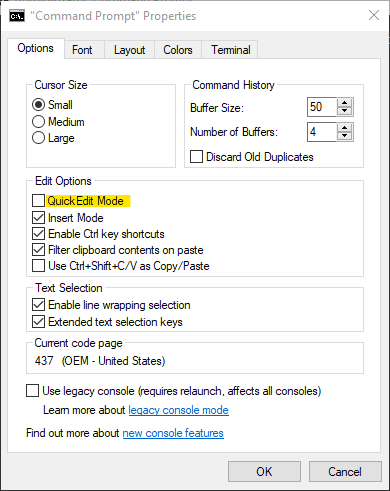Enable QuickEdit Mode checkbox
The width and height of the screenshot is (390, 491).
point(38,201)
